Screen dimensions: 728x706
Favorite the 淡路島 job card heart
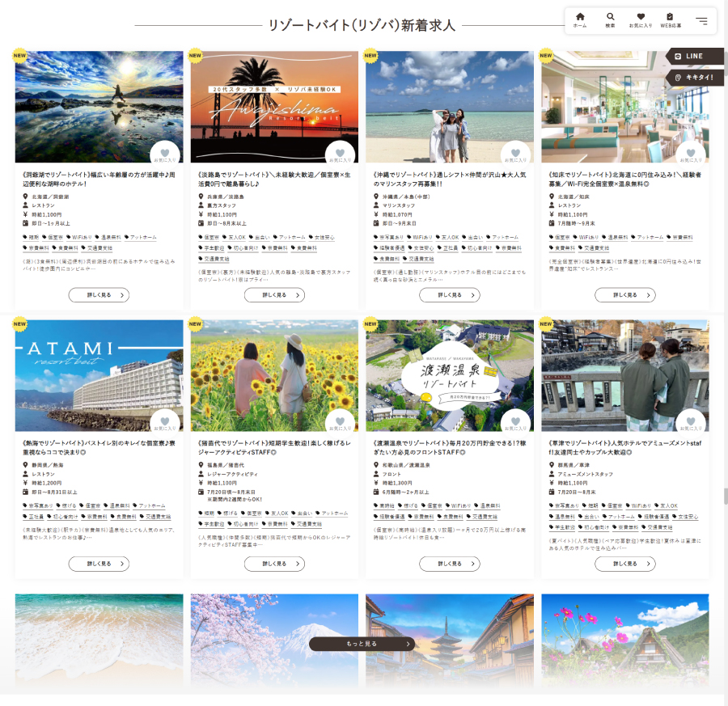(340, 154)
